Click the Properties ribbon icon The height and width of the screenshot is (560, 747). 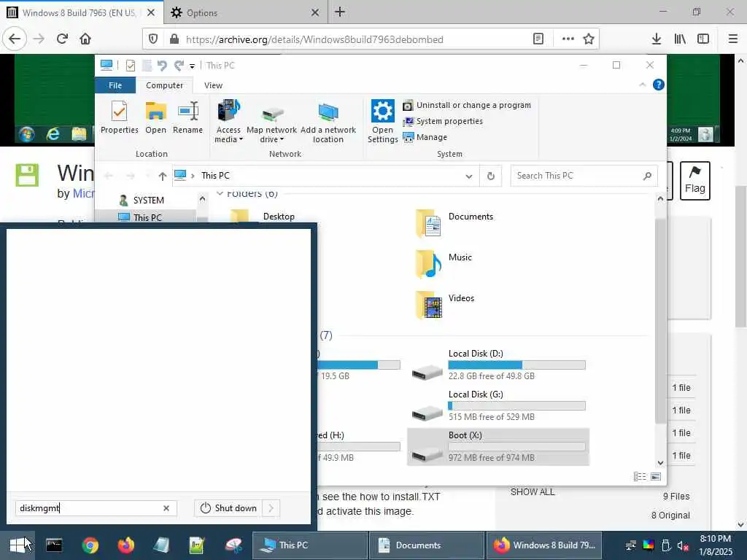[119, 117]
